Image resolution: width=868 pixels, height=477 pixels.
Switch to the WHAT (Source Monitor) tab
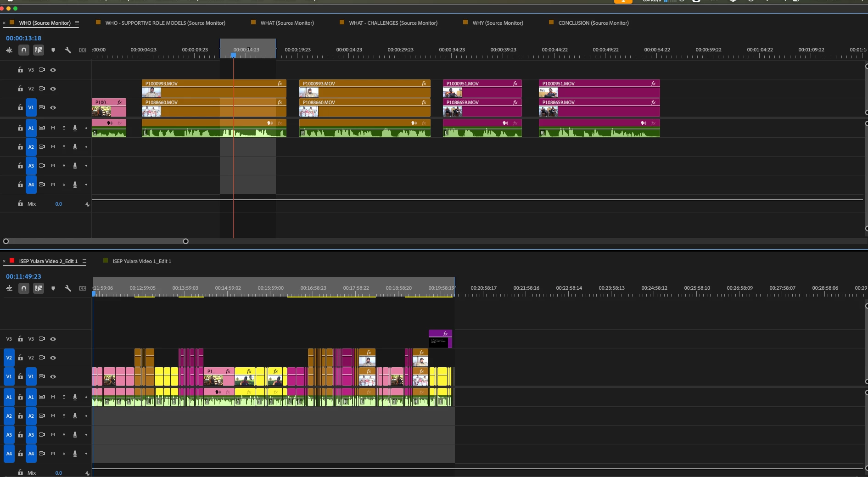click(x=287, y=23)
